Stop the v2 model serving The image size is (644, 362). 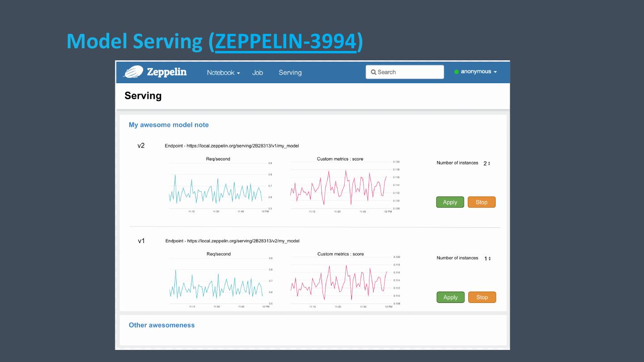pos(482,202)
